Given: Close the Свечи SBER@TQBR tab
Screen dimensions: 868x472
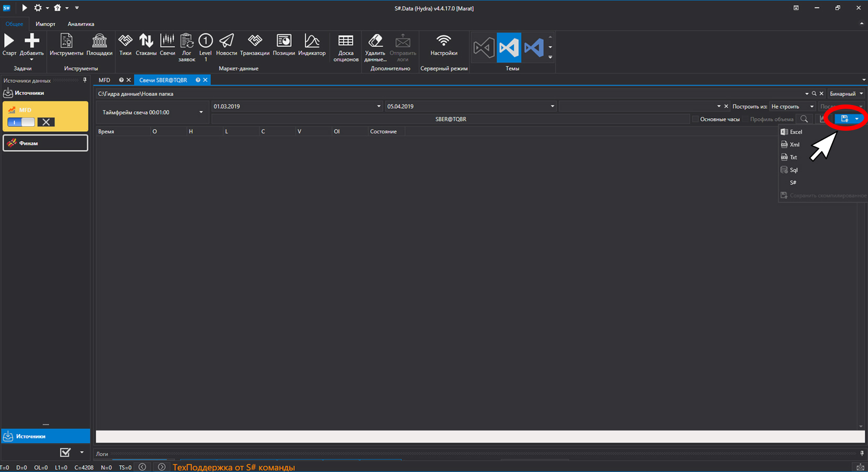Looking at the screenshot, I should pos(205,80).
